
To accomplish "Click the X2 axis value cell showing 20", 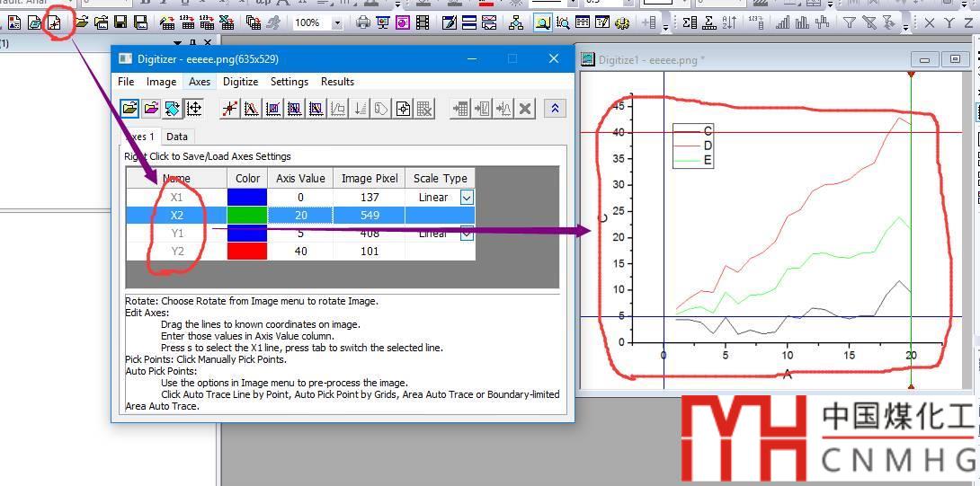I will point(300,216).
